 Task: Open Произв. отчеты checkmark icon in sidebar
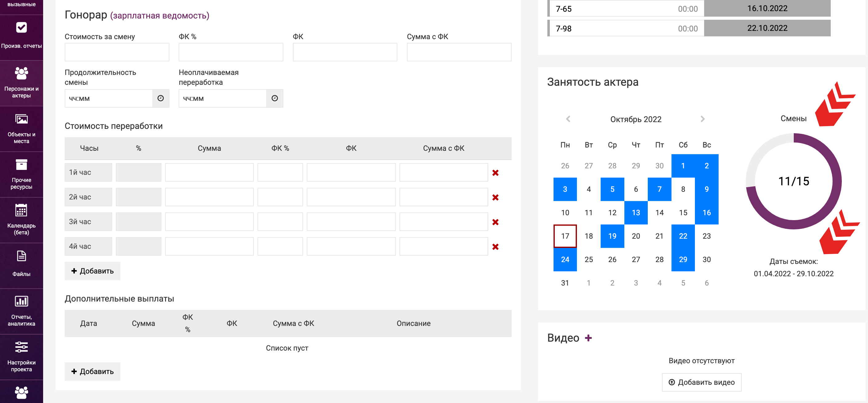click(21, 28)
